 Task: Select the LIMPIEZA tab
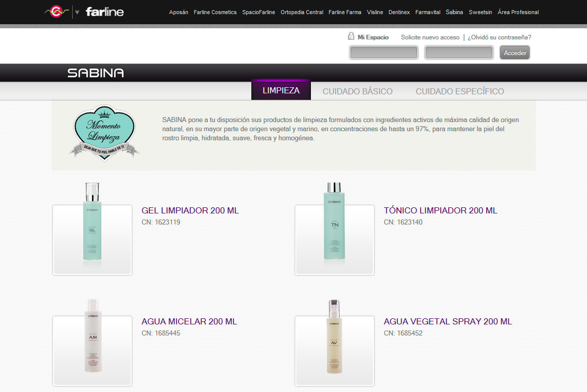(281, 89)
